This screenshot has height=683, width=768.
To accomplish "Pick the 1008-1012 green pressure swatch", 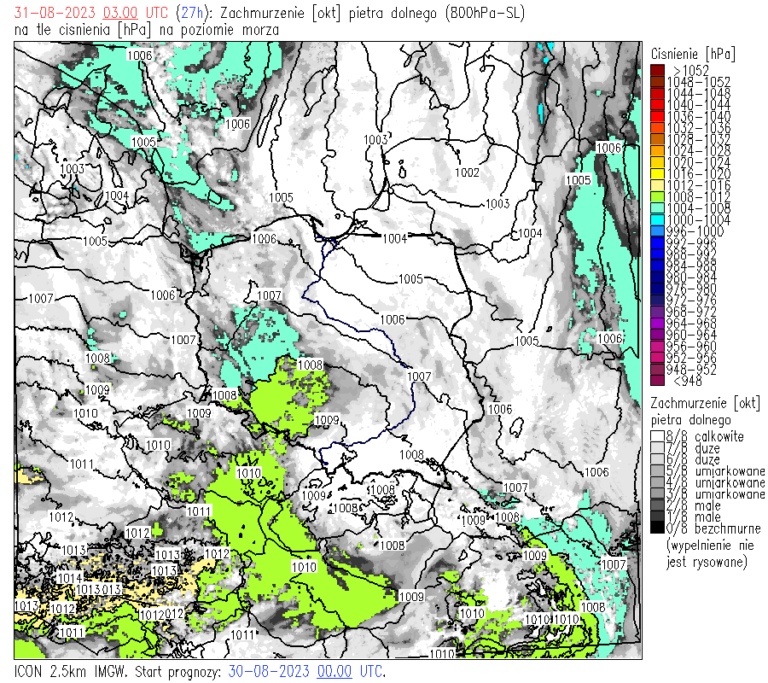I will pyautogui.click(x=657, y=196).
